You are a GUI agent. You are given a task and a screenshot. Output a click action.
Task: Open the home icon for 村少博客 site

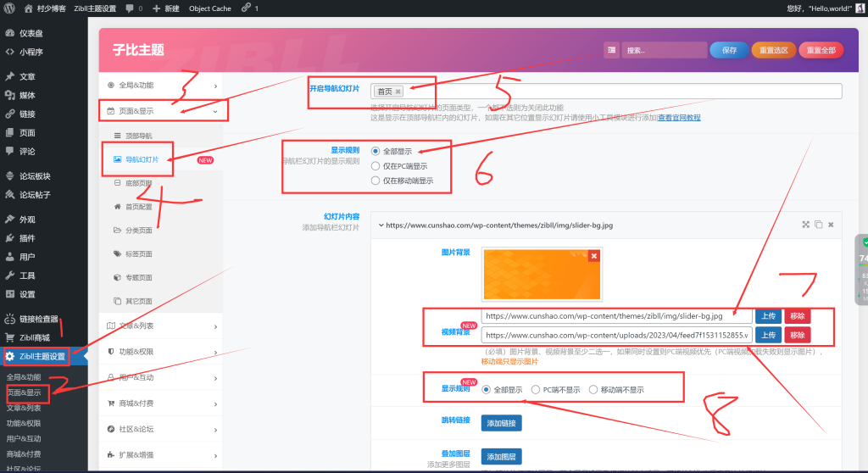pos(28,8)
